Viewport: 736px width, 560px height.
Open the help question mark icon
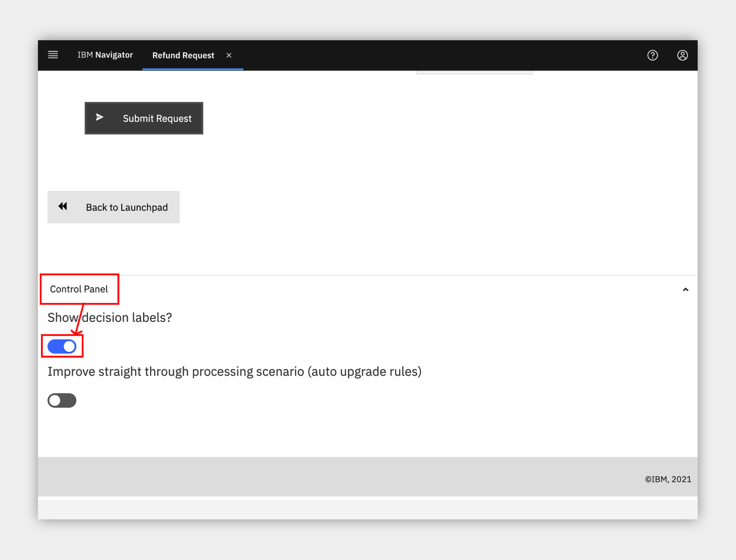click(652, 55)
